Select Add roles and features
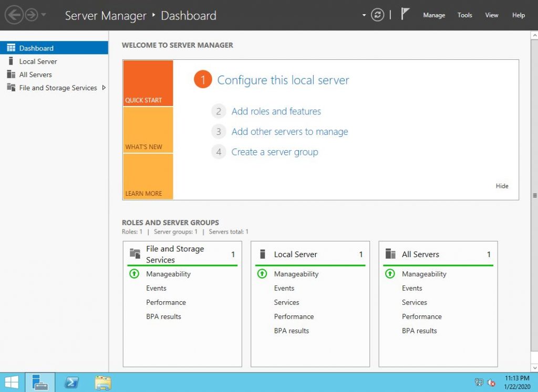The height and width of the screenshot is (392, 538). click(276, 111)
